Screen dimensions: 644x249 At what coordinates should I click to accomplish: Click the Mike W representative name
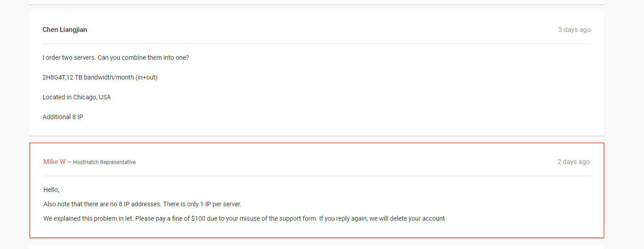54,162
